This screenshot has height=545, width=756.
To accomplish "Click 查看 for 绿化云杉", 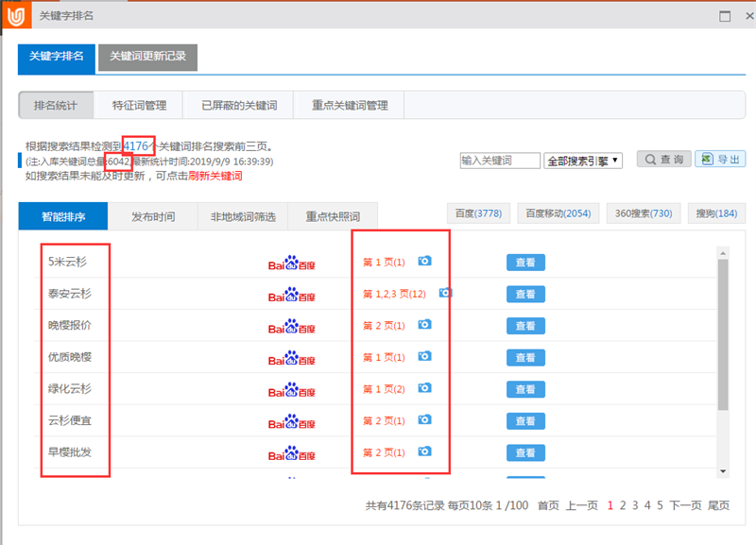I will click(x=525, y=389).
